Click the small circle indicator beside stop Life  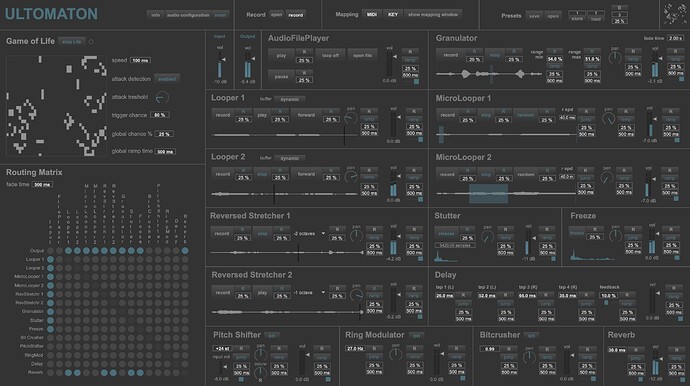tap(91, 42)
